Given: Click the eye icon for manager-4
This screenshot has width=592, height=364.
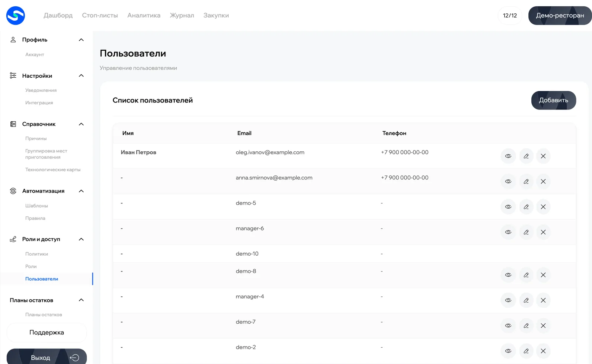Looking at the screenshot, I should tap(508, 300).
